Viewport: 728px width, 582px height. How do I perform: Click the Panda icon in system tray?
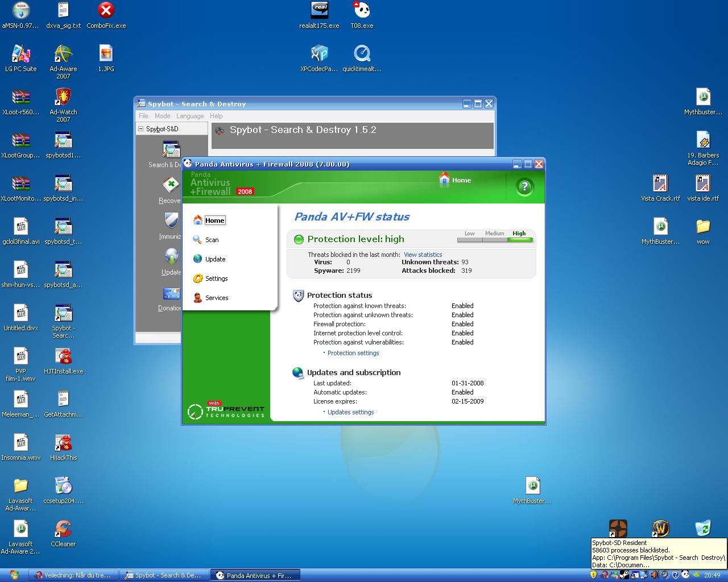tap(685, 575)
